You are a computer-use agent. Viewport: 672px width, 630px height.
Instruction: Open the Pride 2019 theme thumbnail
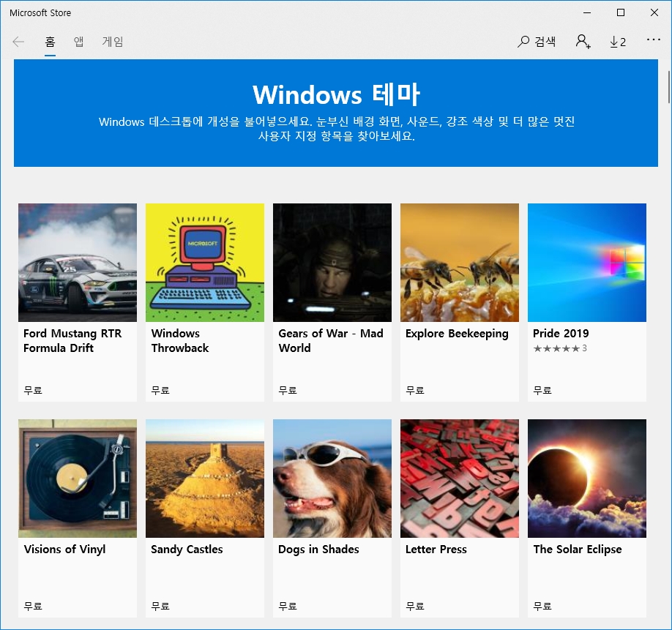pyautogui.click(x=586, y=263)
